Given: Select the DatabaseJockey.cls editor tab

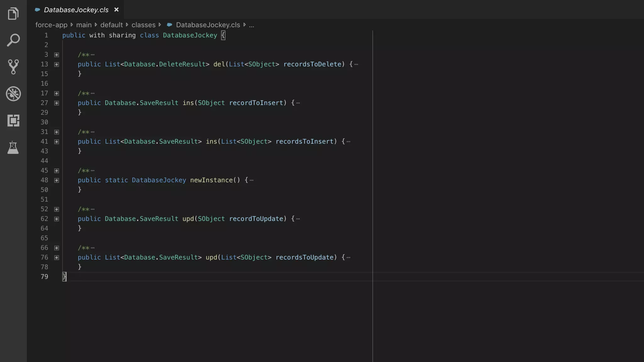Looking at the screenshot, I should (x=76, y=10).
